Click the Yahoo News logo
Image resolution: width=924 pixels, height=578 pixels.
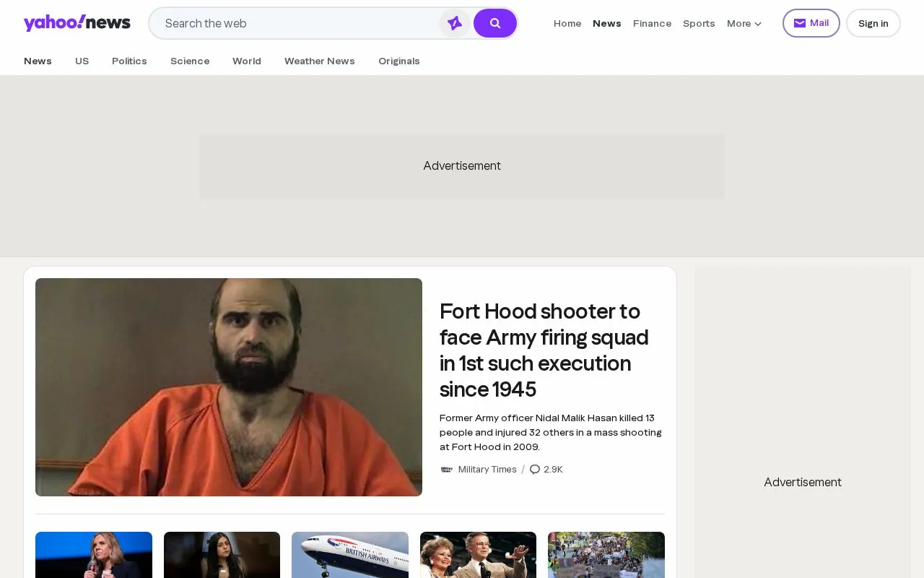(77, 23)
